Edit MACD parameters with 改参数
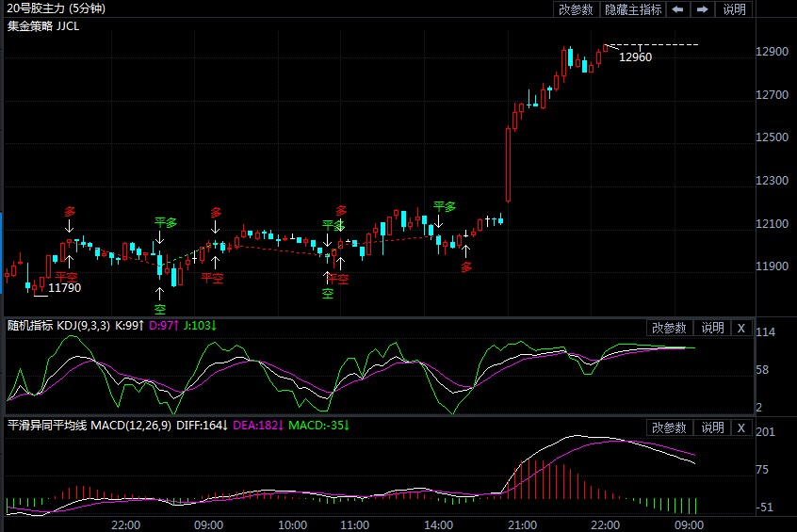The height and width of the screenshot is (532, 797). pyautogui.click(x=669, y=427)
